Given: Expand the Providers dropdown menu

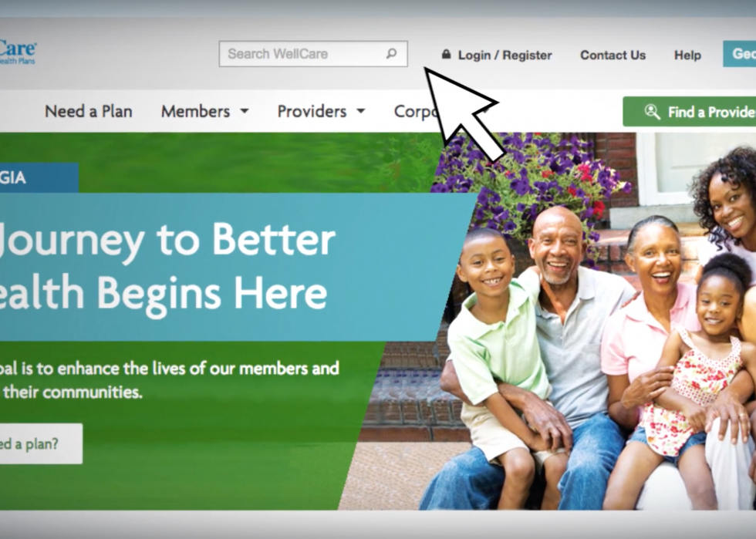Looking at the screenshot, I should 321,111.
